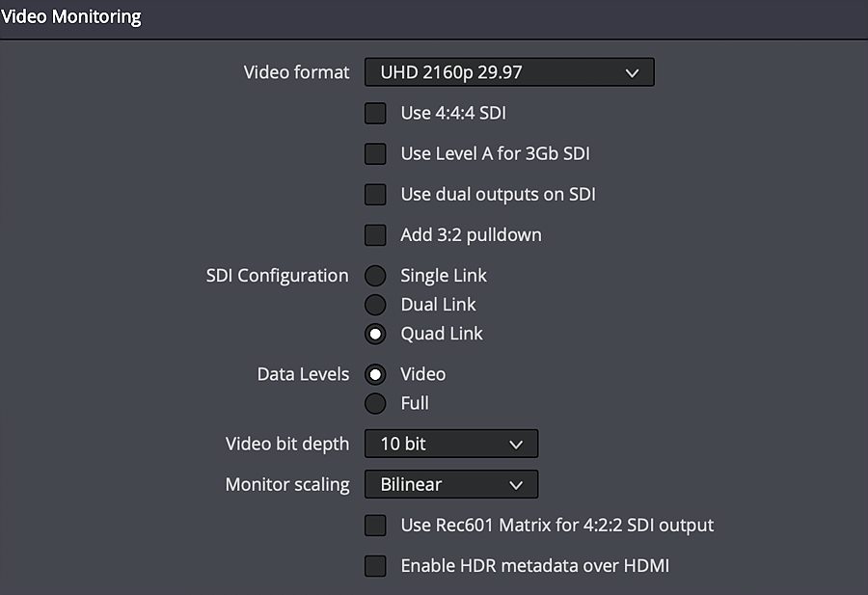The height and width of the screenshot is (595, 868).
Task: Click the Video format field label
Action: pyautogui.click(x=296, y=72)
